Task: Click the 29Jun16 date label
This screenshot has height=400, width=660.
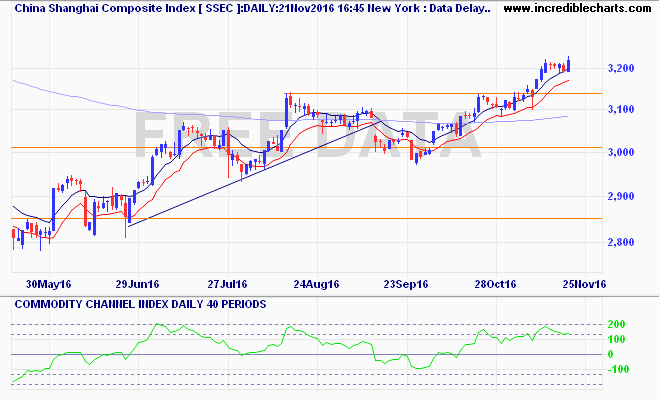Action: coord(138,284)
